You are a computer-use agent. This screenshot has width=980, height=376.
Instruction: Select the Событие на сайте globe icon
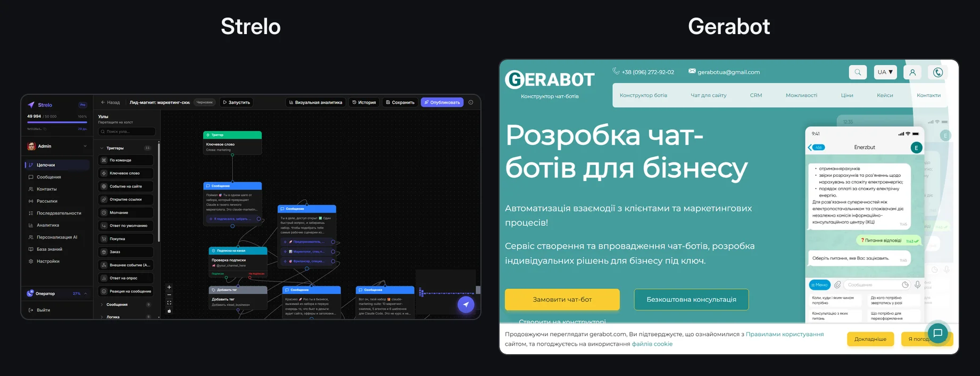tap(104, 186)
